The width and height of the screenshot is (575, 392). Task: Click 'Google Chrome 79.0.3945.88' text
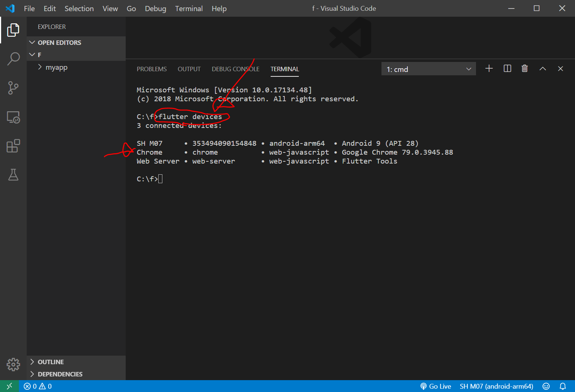point(397,152)
